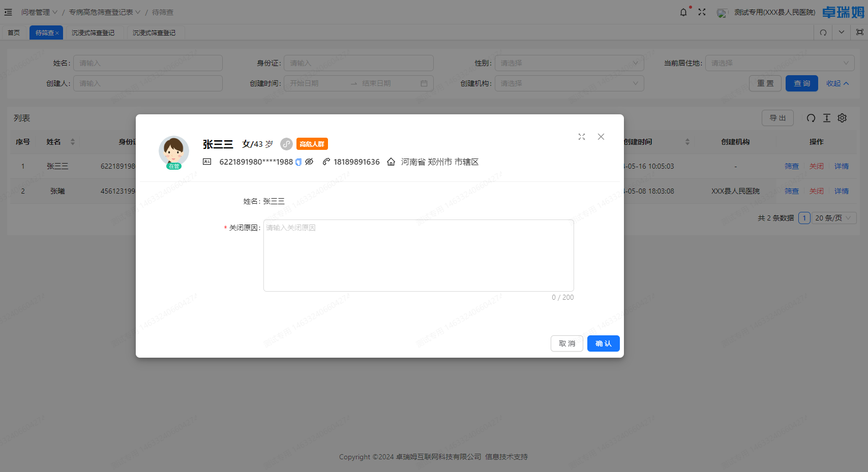Open the 性别 dropdown

click(569, 63)
